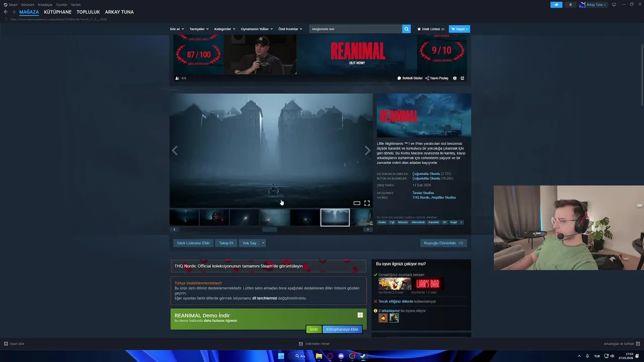Open the THQ Nordic Official collection banner
Screen dimensions: 644x362
269,266
